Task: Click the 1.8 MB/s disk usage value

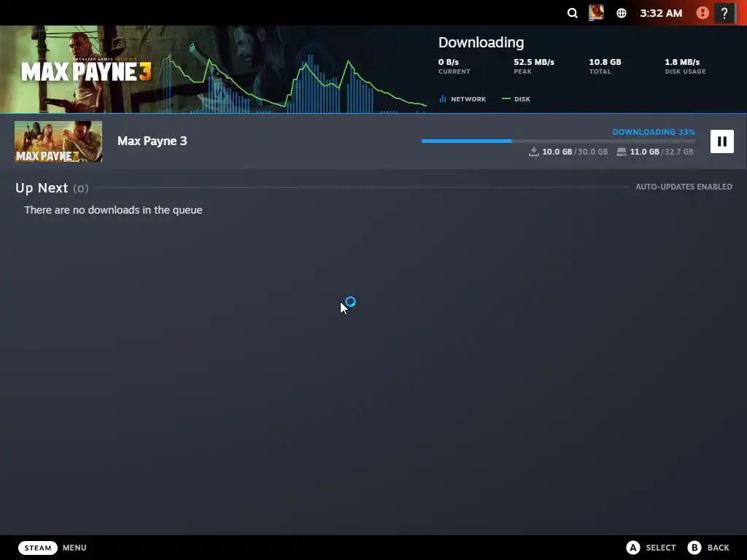Action: pos(682,62)
